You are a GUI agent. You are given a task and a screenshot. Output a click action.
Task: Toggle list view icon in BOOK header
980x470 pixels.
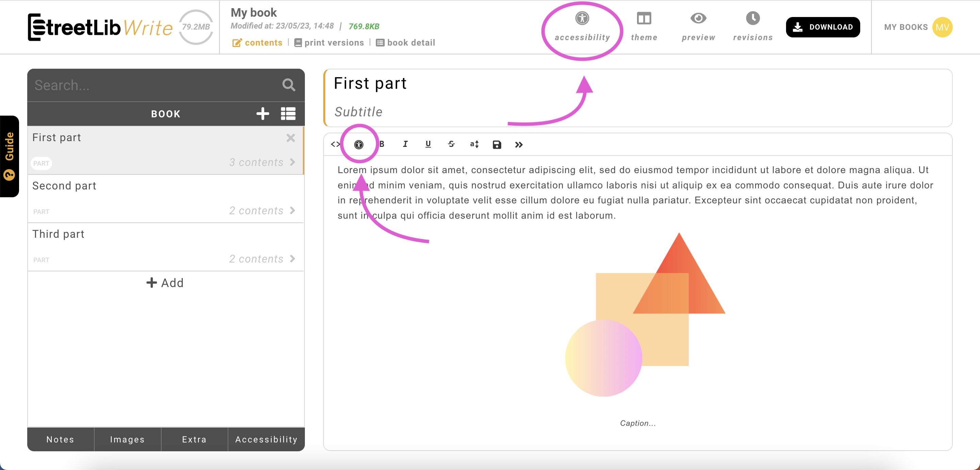288,113
